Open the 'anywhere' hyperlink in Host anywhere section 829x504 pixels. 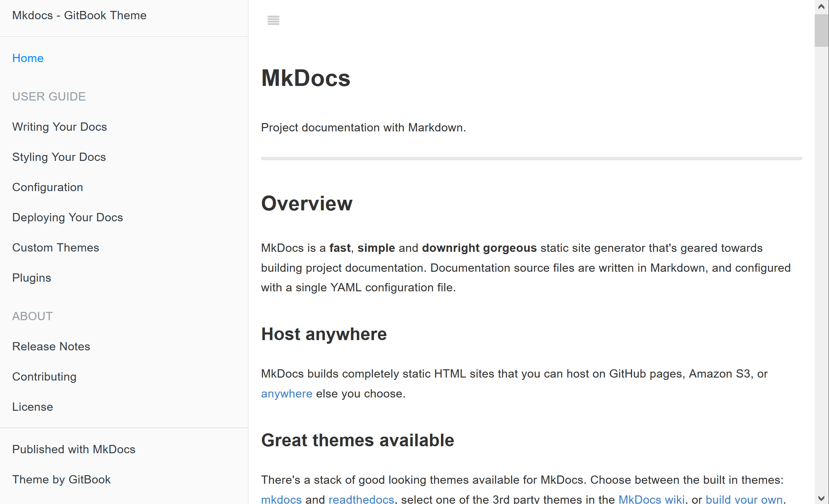click(286, 394)
